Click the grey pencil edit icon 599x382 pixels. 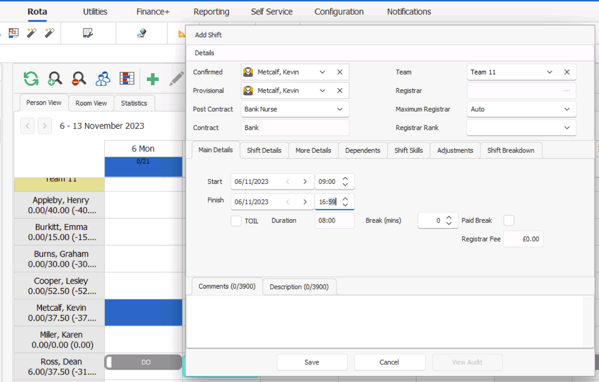(x=176, y=79)
